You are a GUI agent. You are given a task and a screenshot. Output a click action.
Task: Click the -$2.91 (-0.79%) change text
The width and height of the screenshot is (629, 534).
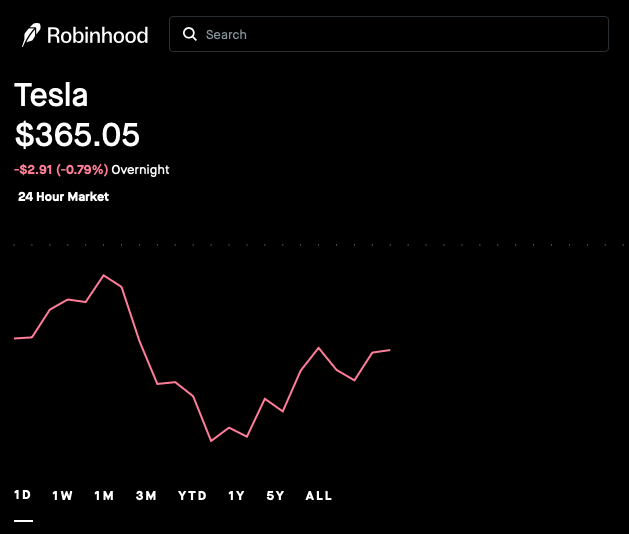coord(61,170)
